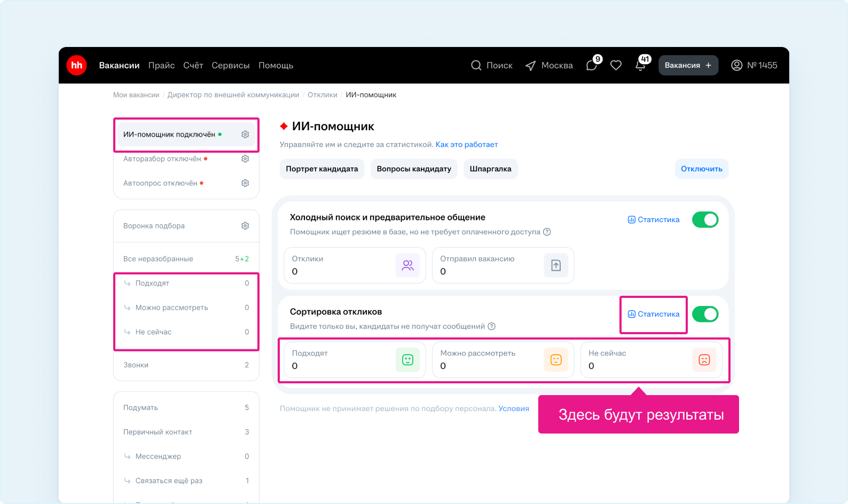Click the hh logo icon

[x=77, y=65]
